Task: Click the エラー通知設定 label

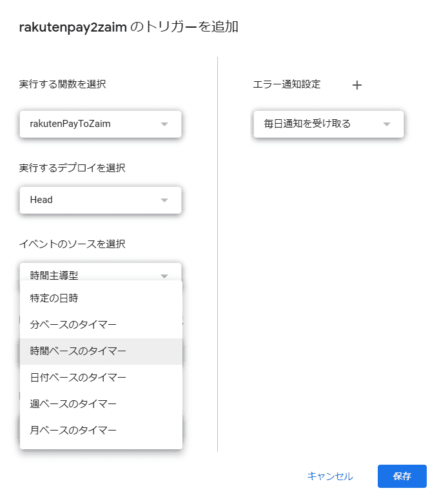Action: coord(286,84)
